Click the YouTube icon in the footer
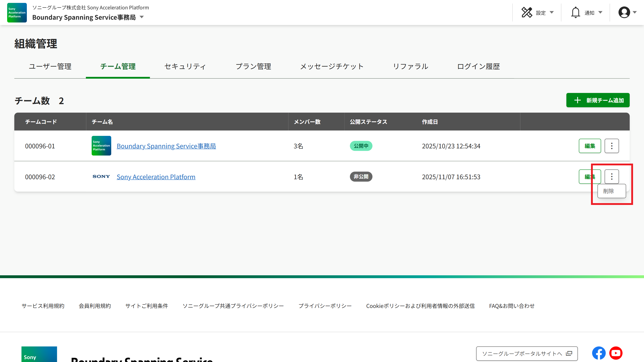This screenshot has height=362, width=644. coord(616,353)
